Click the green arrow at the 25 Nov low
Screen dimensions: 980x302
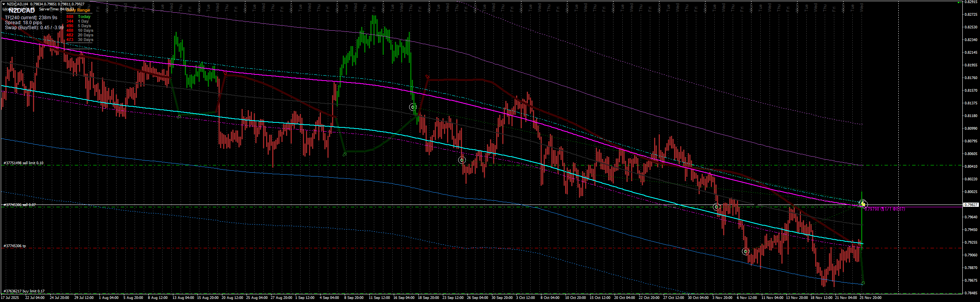pyautogui.click(x=863, y=283)
